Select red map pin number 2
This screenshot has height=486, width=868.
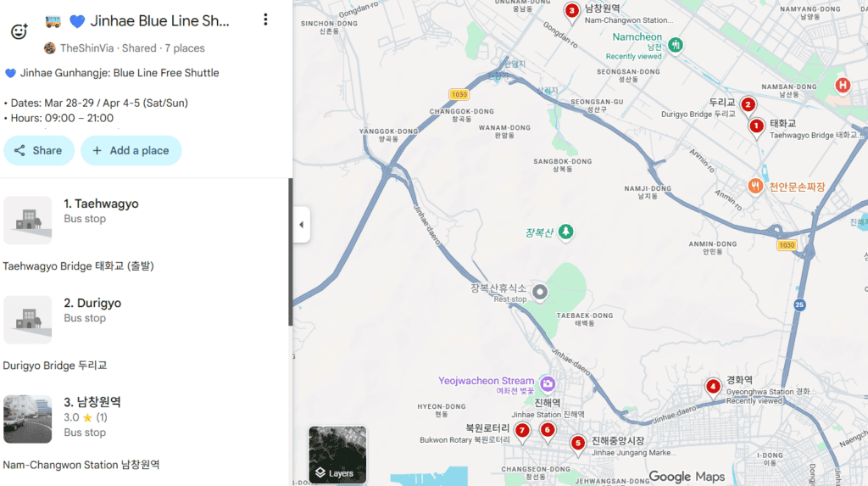click(x=748, y=106)
